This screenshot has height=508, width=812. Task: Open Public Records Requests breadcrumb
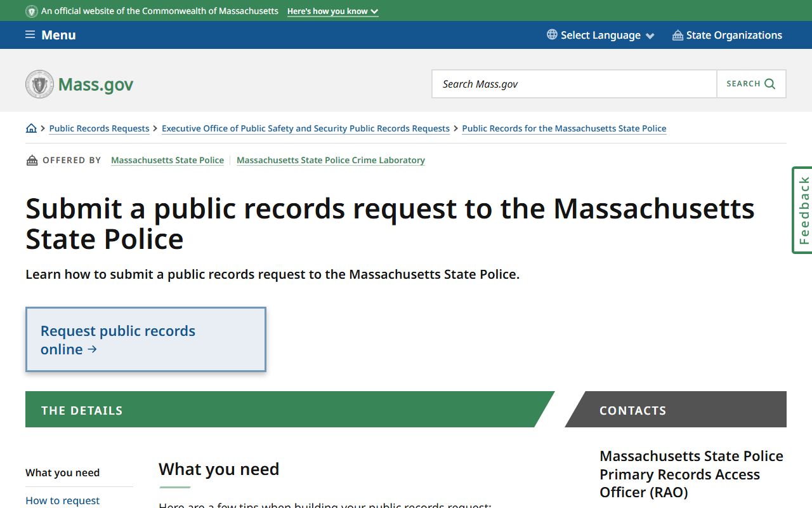click(99, 128)
